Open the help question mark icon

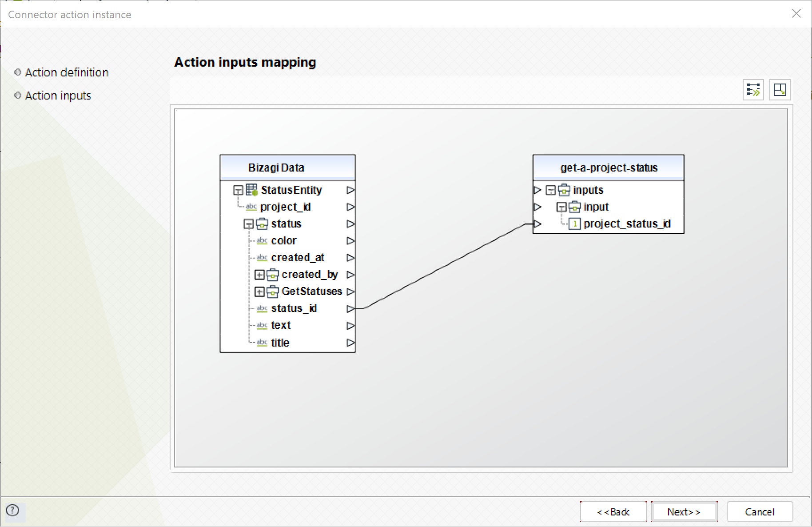[x=13, y=510]
